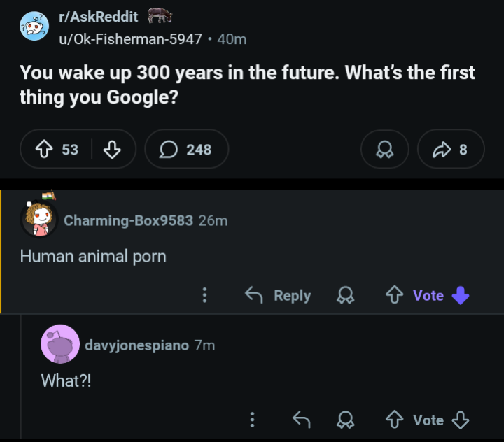The width and height of the screenshot is (504, 442).
Task: Remove purple downvote on Charming-Box9583's comment
Action: click(x=460, y=295)
